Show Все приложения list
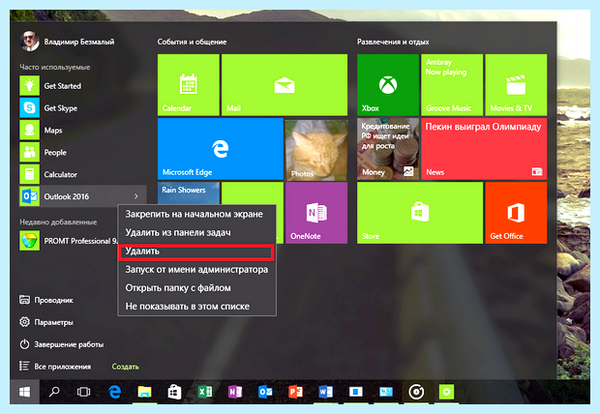This screenshot has width=600, height=414. coord(55,367)
